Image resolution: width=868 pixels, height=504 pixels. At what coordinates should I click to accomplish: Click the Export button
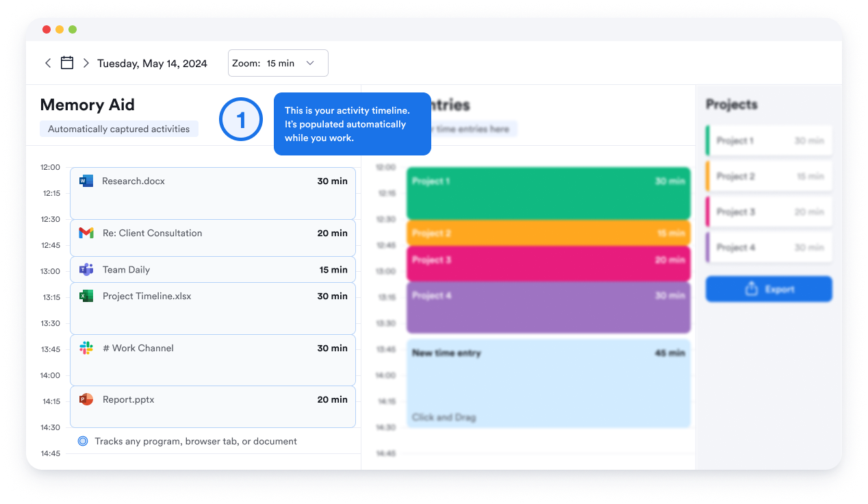click(x=769, y=289)
